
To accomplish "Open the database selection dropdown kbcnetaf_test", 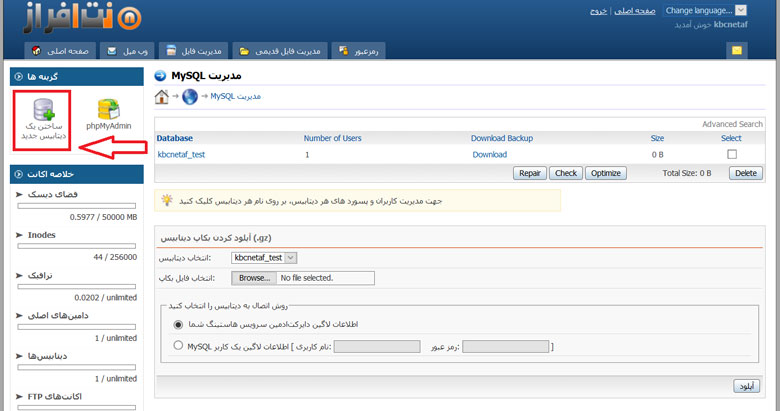I will point(264,258).
